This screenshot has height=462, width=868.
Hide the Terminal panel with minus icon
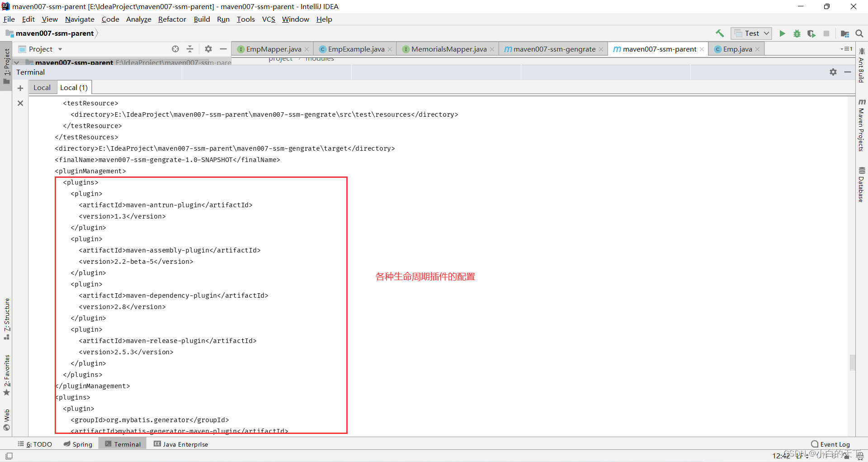848,72
